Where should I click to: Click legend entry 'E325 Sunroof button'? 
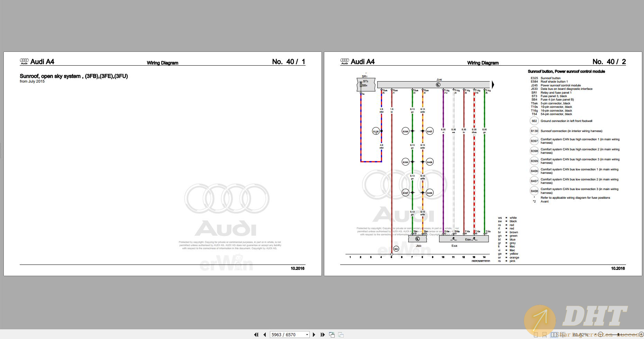(546, 78)
